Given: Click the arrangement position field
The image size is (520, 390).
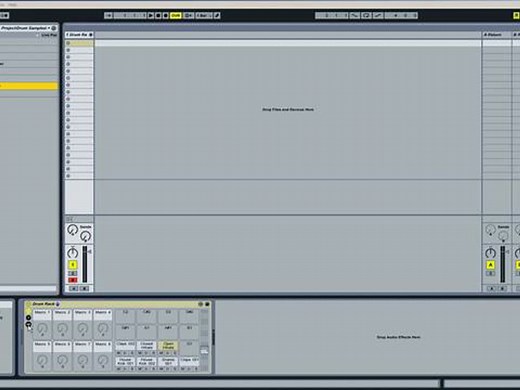Looking at the screenshot, I should tap(130, 15).
